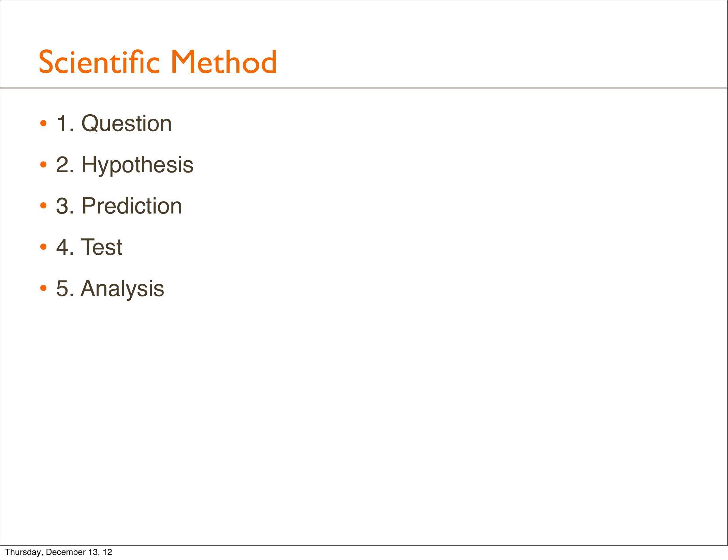This screenshot has width=728, height=560.
Task: Click the horizontal divider line under the title
Action: tap(364, 88)
